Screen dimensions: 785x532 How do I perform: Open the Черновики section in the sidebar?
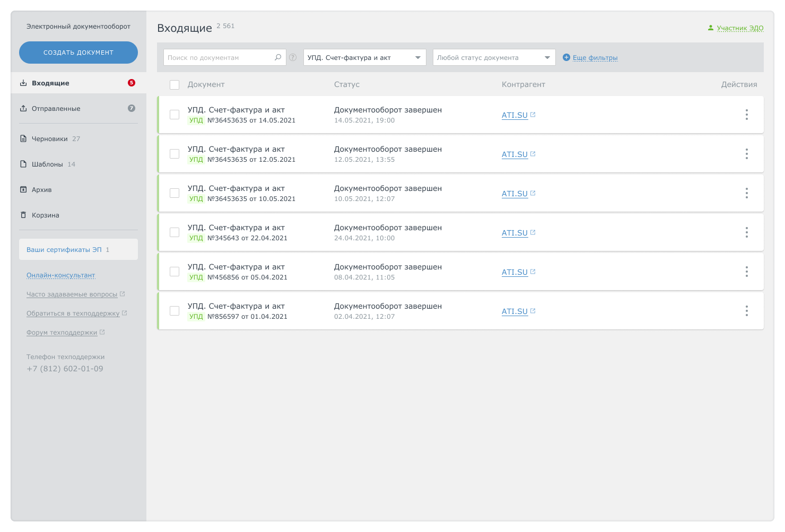click(x=49, y=138)
